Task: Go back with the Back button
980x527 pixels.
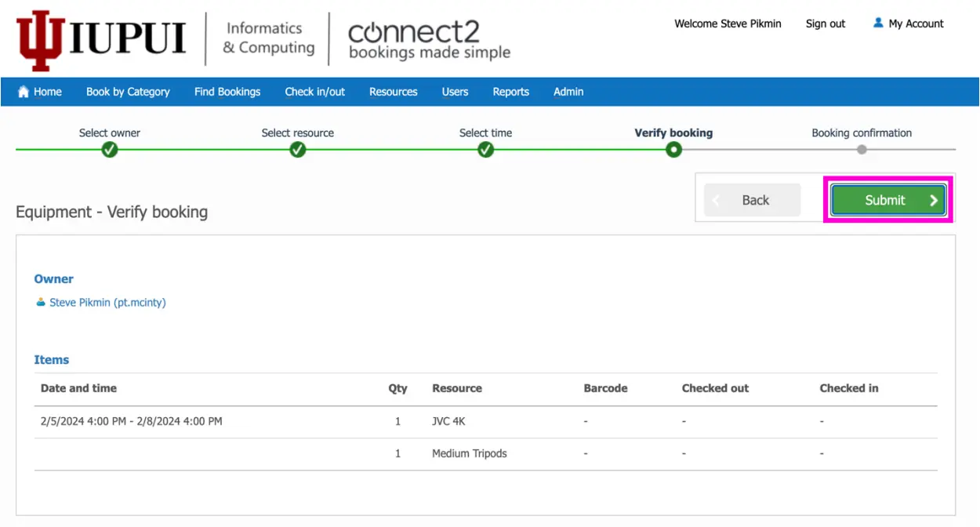Action: (752, 200)
